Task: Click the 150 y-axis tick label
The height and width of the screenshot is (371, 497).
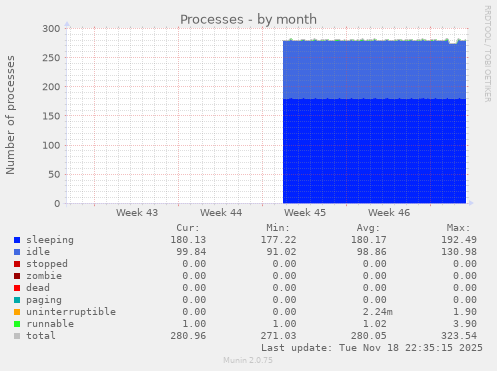Action: pyautogui.click(x=51, y=116)
